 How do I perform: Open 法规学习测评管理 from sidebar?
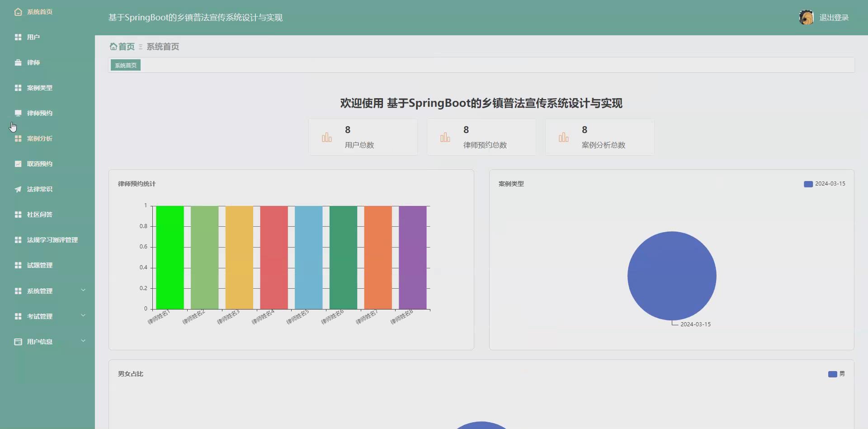(x=52, y=240)
